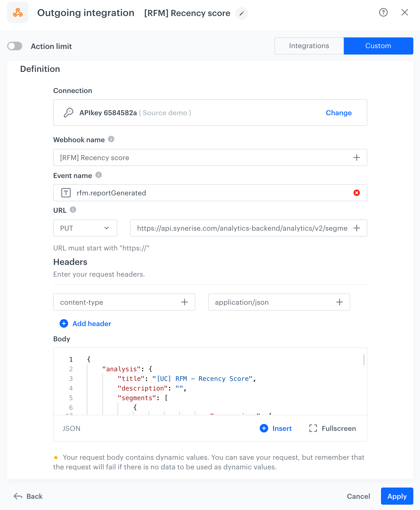Click Insert to add dynamic value
Image resolution: width=420 pixels, height=510 pixels.
pyautogui.click(x=276, y=428)
